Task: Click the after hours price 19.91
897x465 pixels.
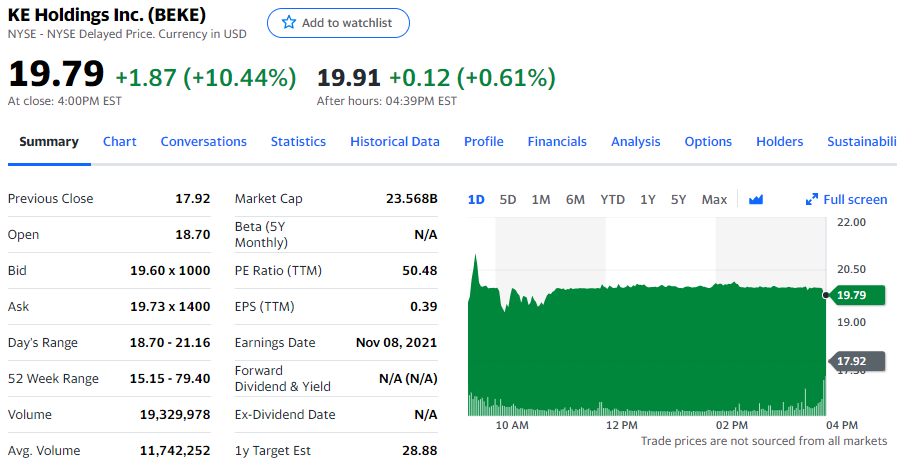Action: (x=348, y=78)
